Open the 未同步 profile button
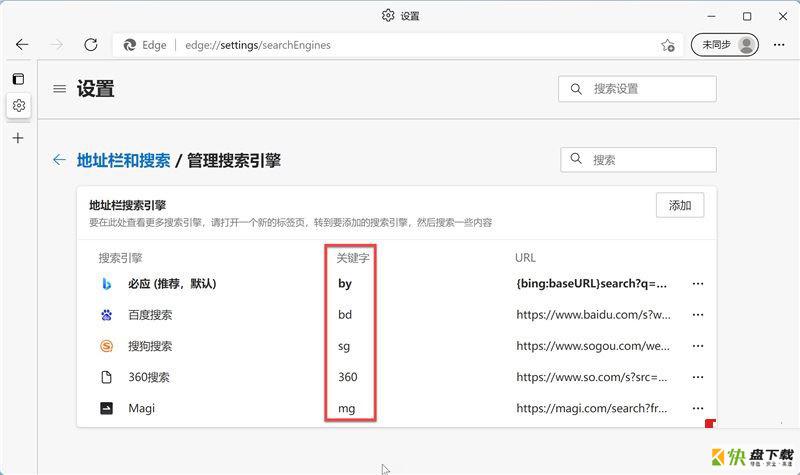 coord(724,45)
